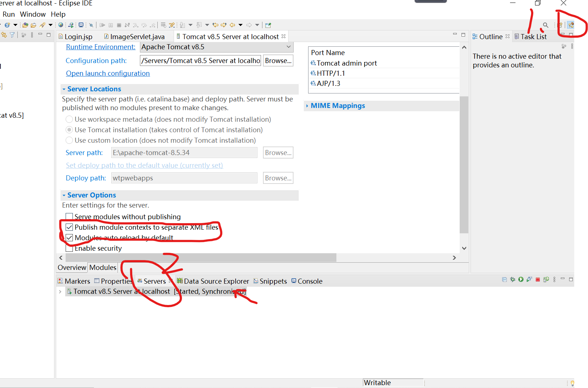Click the Quick Access search magnifier

click(546, 25)
